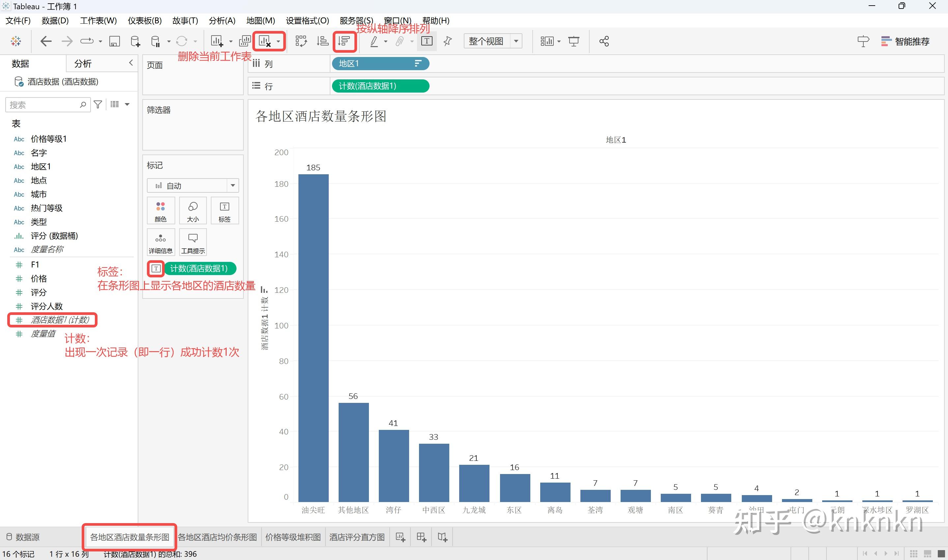
Task: Click into the 搜索 field box
Action: [48, 104]
